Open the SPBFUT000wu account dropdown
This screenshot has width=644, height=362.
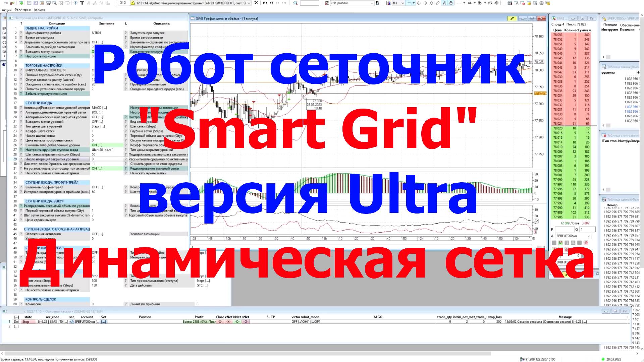coord(589,236)
